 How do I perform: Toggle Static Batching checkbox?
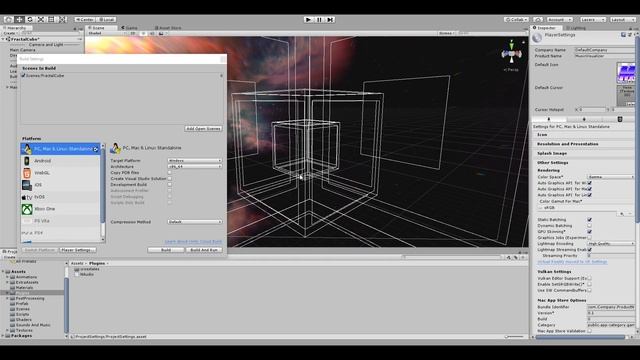[x=589, y=220]
